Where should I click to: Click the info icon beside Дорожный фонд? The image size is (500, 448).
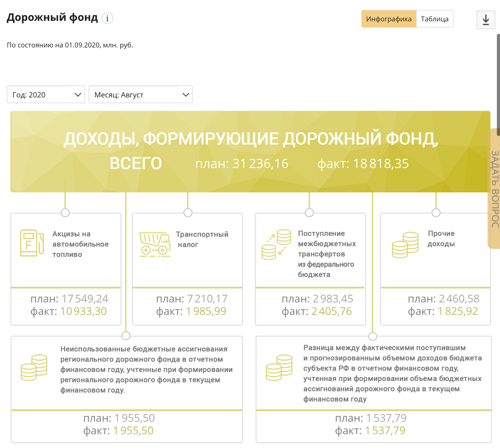click(x=107, y=18)
